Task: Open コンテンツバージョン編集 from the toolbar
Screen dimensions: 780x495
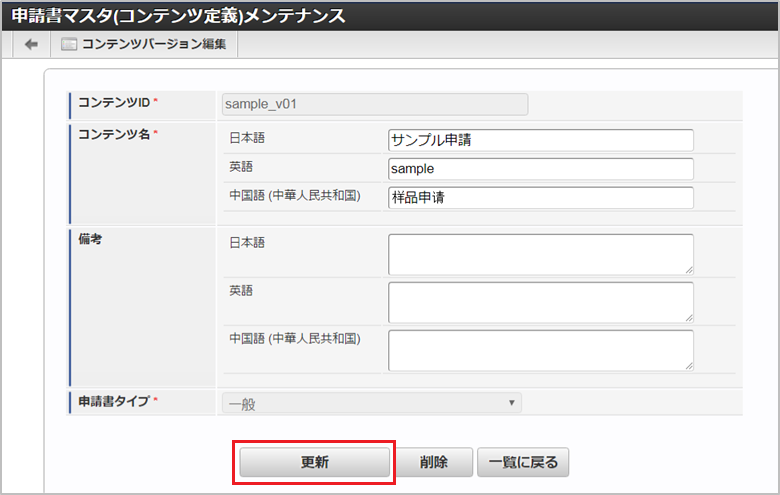Action: [144, 44]
